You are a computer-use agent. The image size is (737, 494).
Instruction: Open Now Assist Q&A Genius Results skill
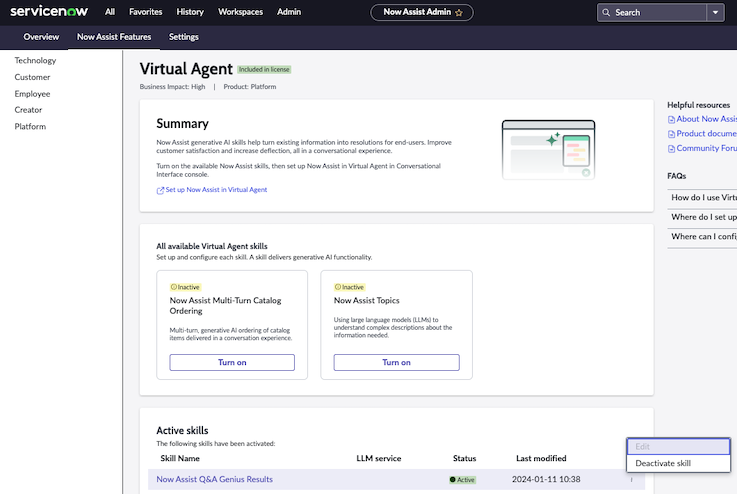[214, 479]
